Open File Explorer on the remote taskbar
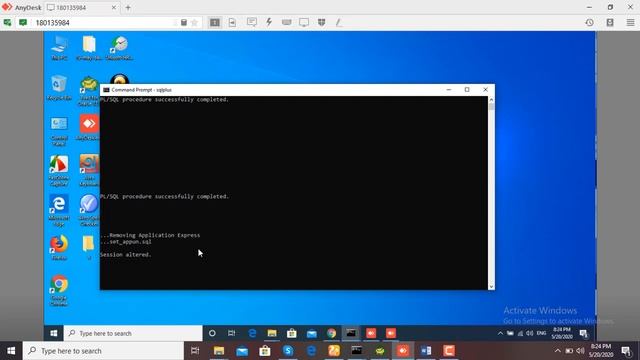640x360 pixels. point(272,333)
